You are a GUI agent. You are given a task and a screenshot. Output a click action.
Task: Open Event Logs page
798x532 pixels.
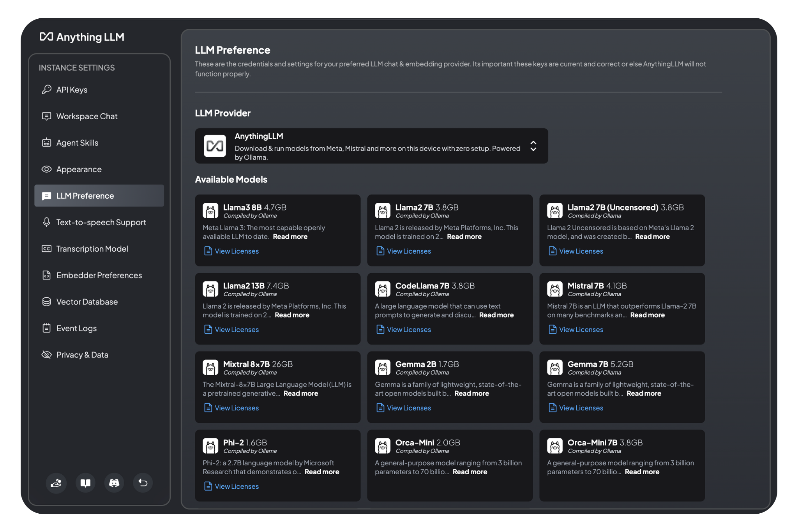(99, 328)
